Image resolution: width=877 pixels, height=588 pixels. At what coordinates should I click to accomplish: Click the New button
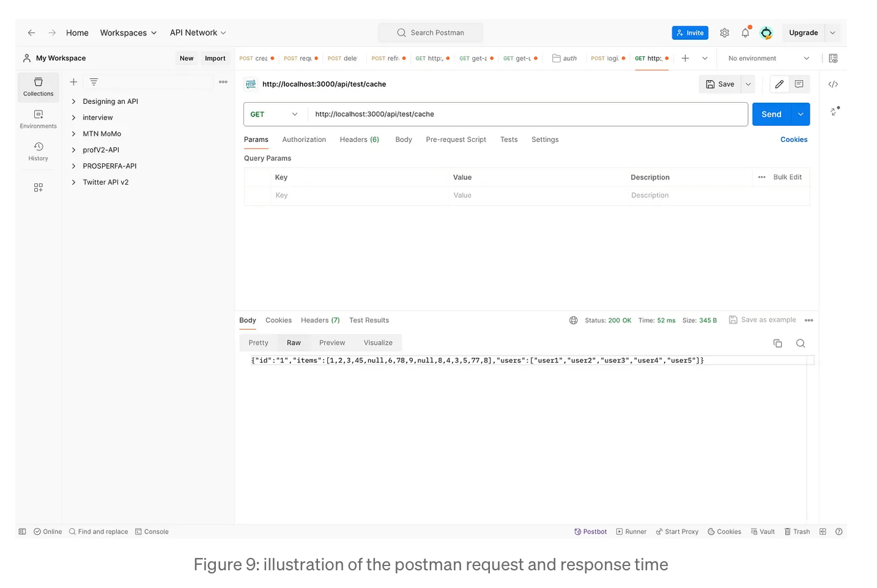pos(187,59)
